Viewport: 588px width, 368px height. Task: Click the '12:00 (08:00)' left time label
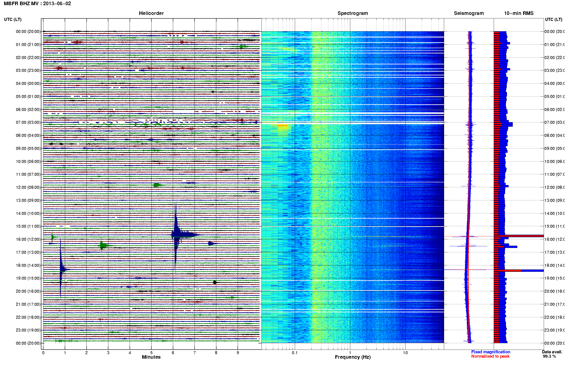pos(28,187)
